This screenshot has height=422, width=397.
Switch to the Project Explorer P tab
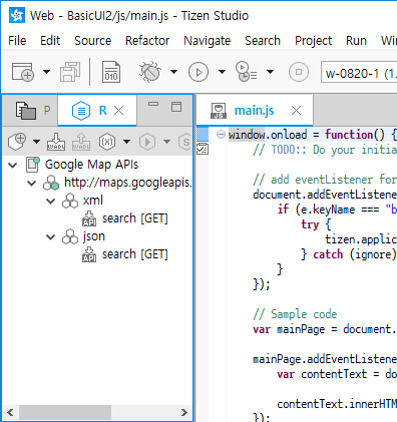click(32, 110)
